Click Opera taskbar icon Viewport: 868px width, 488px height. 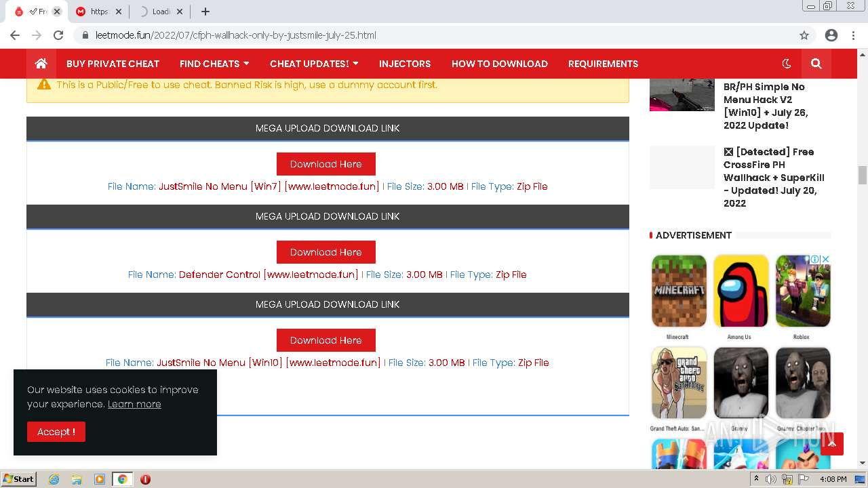coord(145,479)
